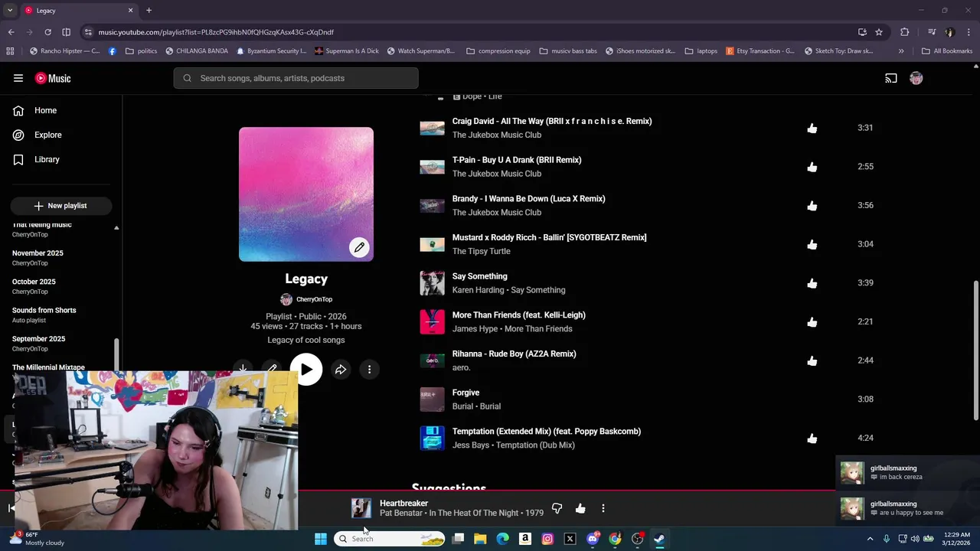Screen dimensions: 980x551
Task: Open Steam from taskbar
Action: coord(659,539)
